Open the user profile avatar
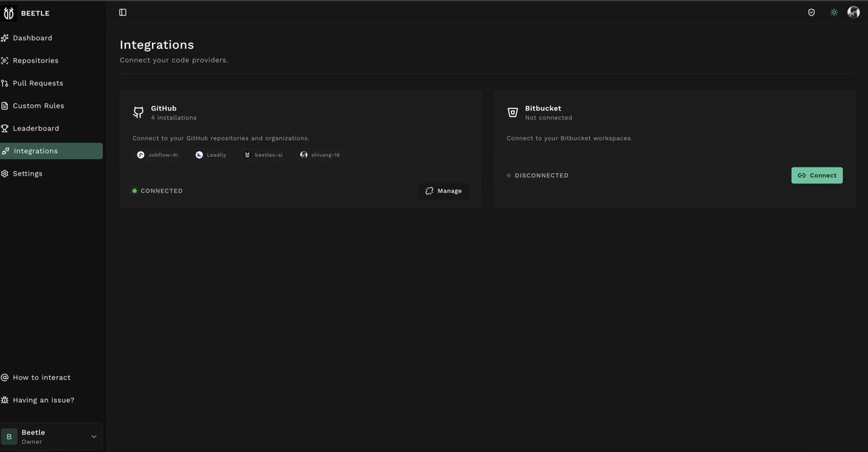Image resolution: width=868 pixels, height=452 pixels. tap(854, 12)
